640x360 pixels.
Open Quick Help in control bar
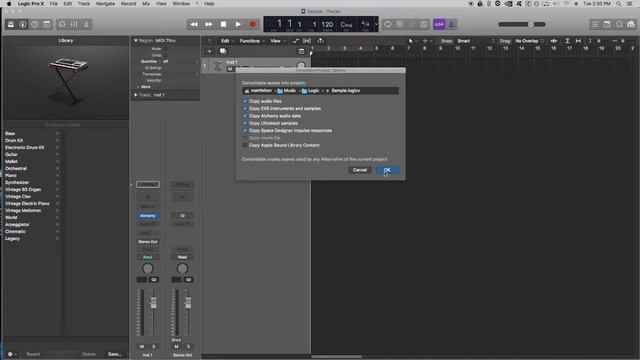[x=35, y=24]
